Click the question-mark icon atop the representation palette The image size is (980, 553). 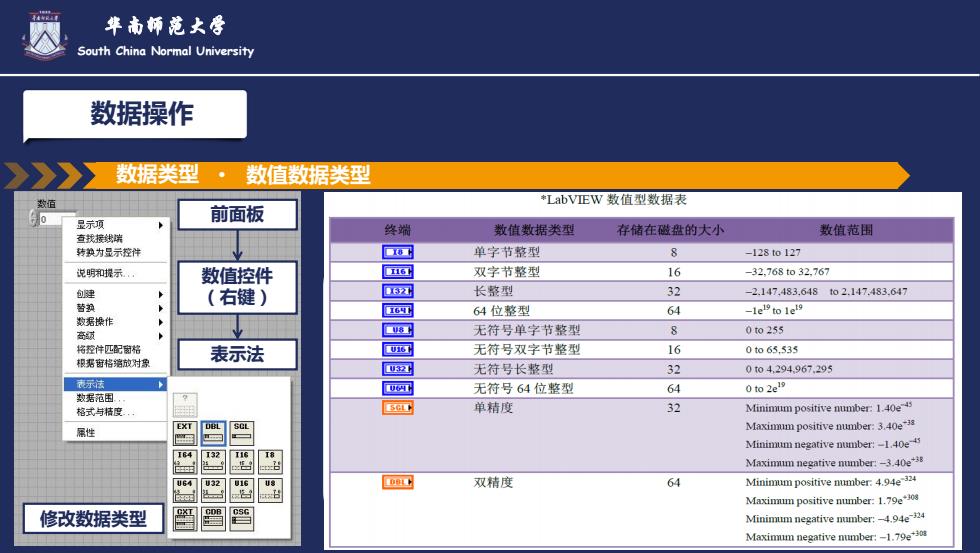[185, 405]
